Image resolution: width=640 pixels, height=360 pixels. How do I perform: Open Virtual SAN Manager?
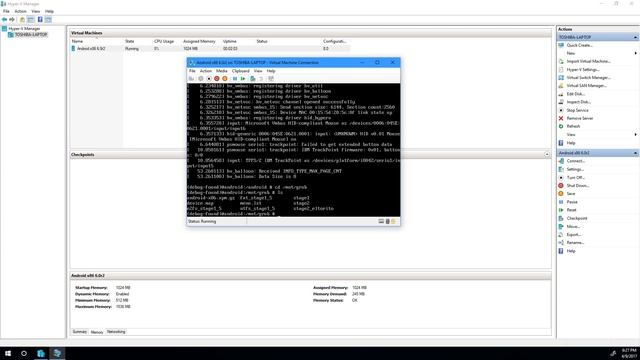coord(587,86)
